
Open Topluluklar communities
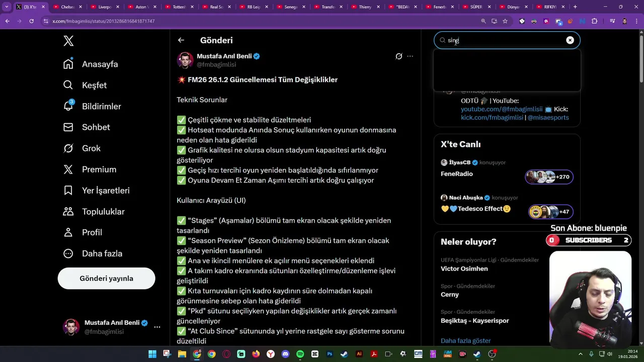94,212
